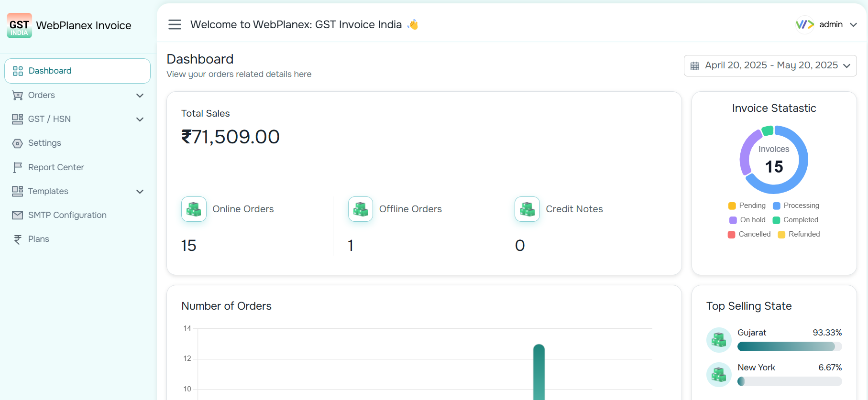Click the Invoices donut chart
868x400 pixels.
tap(774, 160)
